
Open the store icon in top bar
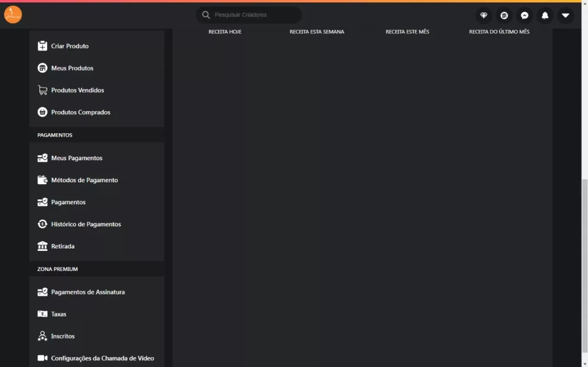(x=504, y=15)
